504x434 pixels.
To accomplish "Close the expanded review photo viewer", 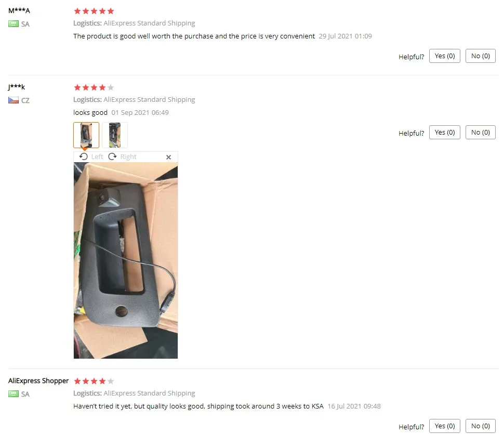I will pyautogui.click(x=168, y=157).
